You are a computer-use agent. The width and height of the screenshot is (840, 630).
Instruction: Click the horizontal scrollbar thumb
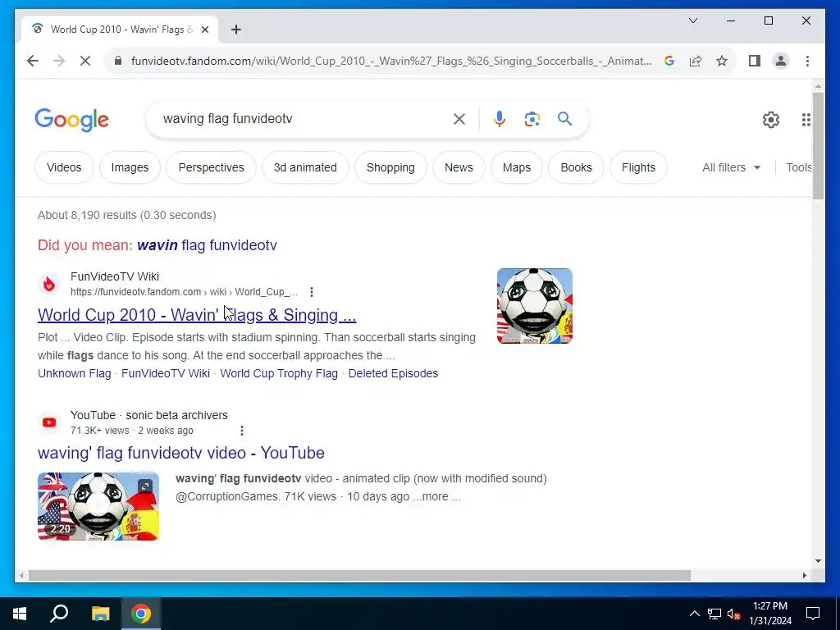pyautogui.click(x=359, y=575)
